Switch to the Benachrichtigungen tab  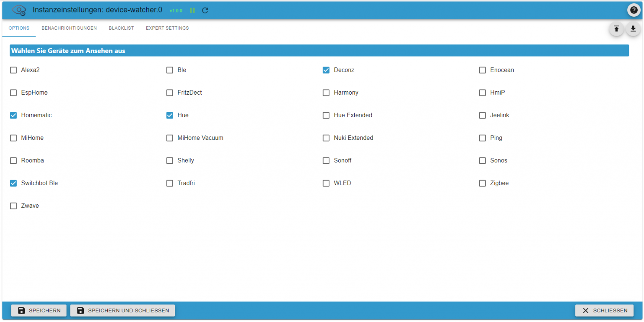pyautogui.click(x=69, y=28)
